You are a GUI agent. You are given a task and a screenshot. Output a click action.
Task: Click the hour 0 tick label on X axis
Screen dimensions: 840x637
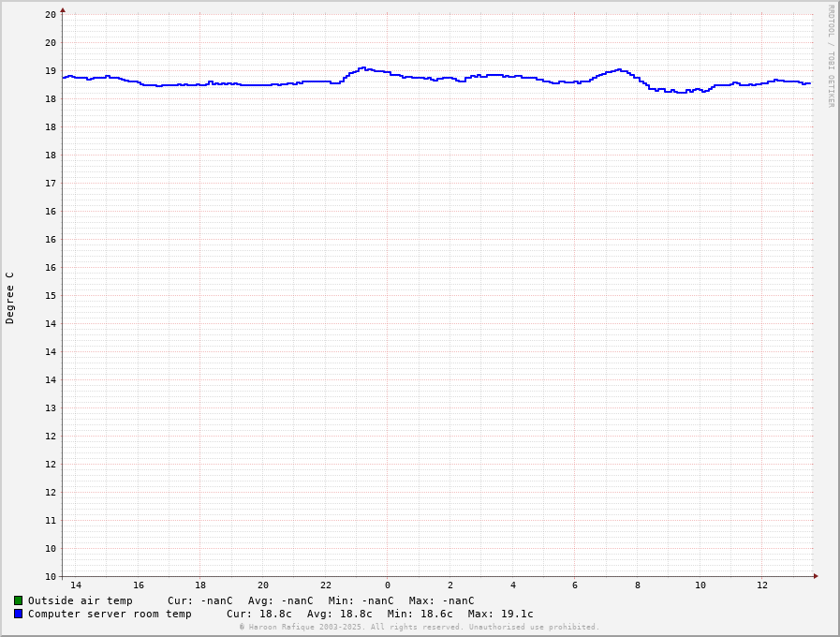[x=388, y=585]
